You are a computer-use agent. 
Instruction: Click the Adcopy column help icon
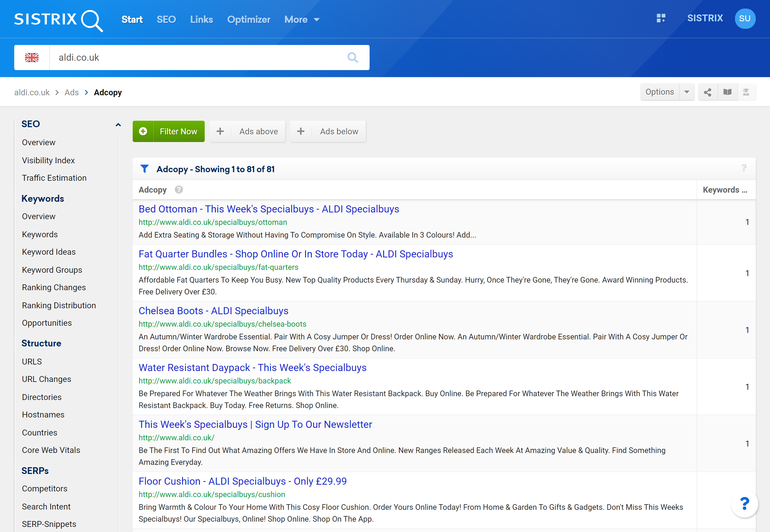tap(179, 190)
